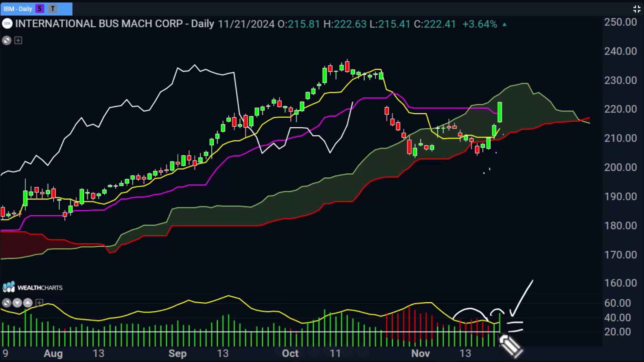Click the high value H:222.63
This screenshot has height=362, width=644.
pyautogui.click(x=345, y=24)
